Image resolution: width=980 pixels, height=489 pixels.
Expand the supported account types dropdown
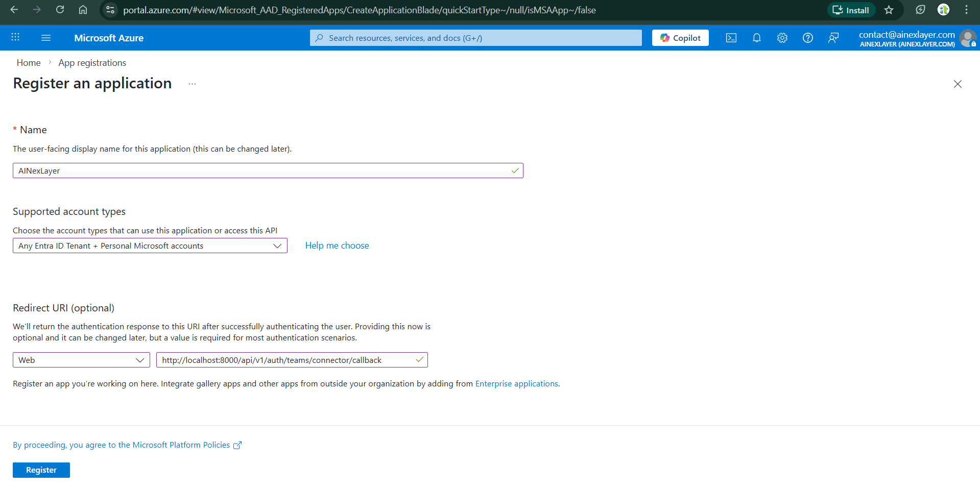[150, 246]
